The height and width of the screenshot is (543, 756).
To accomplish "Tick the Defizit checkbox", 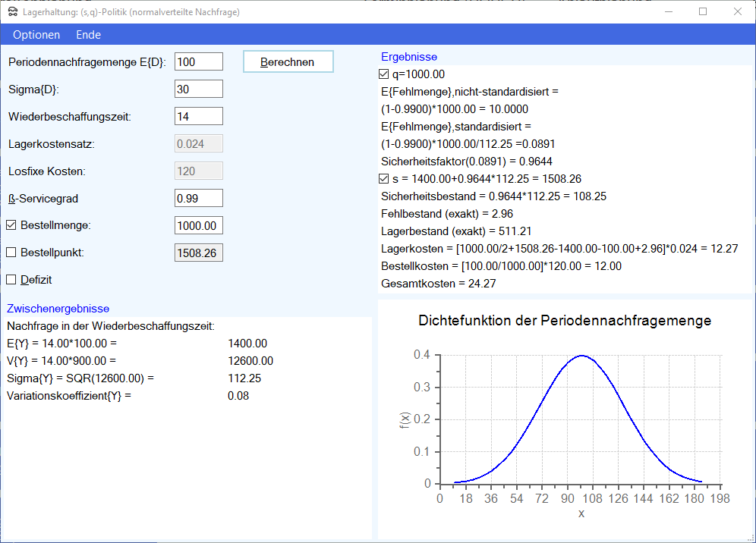I will (11, 280).
